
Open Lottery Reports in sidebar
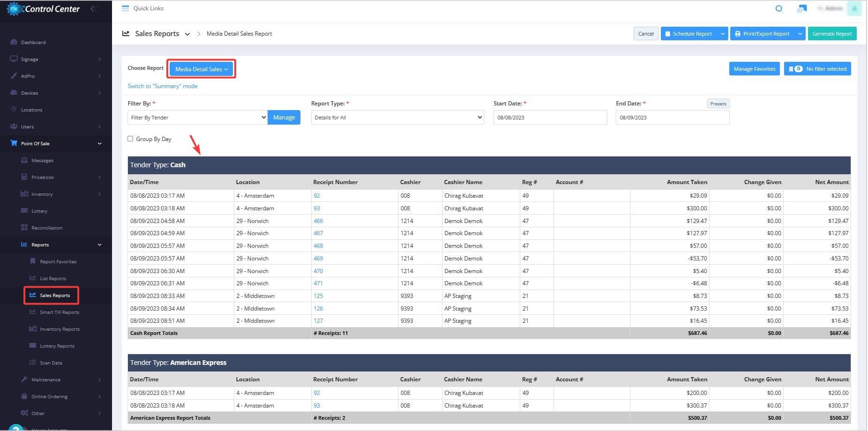(57, 346)
